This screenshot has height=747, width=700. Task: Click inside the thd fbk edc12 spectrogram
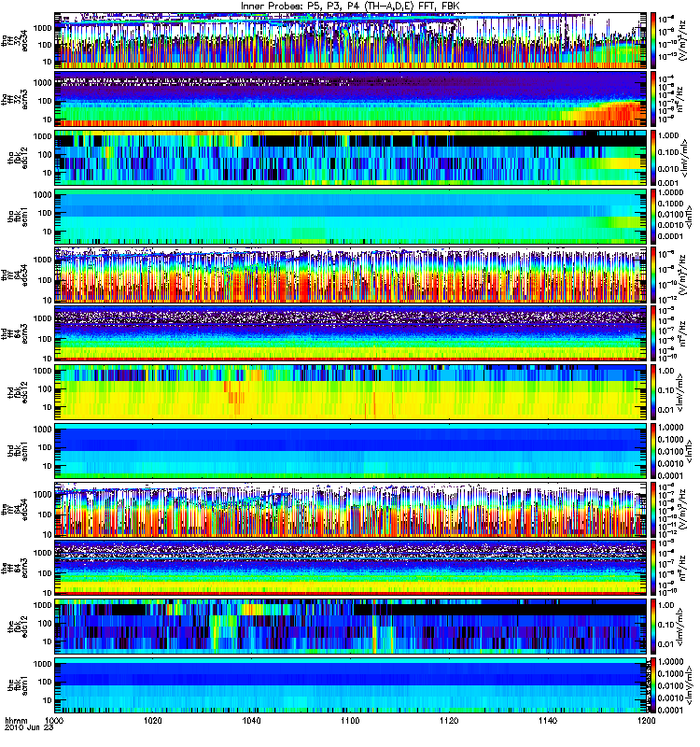(351, 392)
